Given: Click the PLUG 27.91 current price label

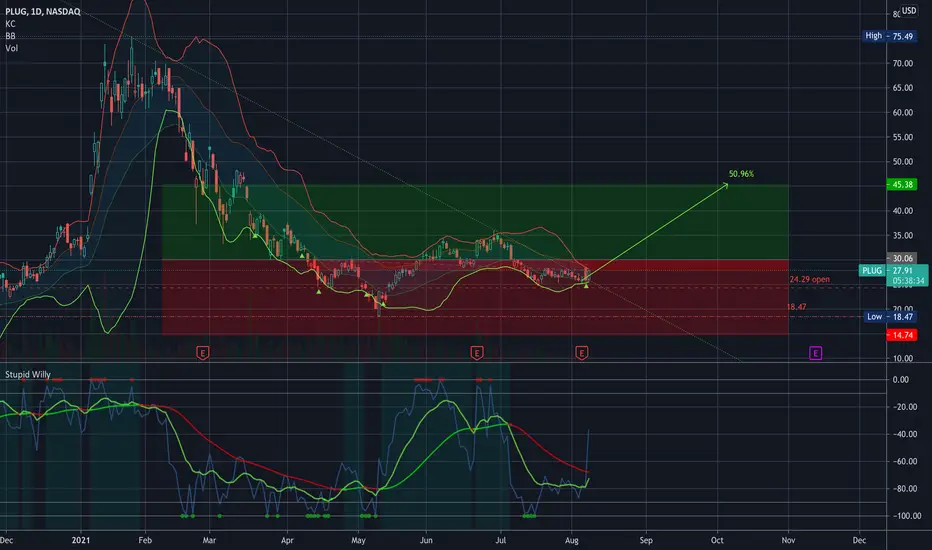Looking at the screenshot, I should pyautogui.click(x=893, y=271).
